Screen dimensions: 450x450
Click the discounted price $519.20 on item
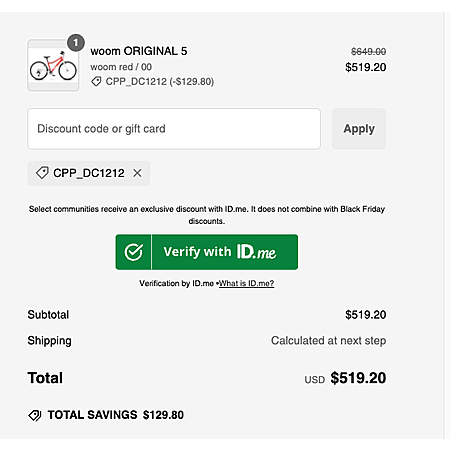coord(366,67)
